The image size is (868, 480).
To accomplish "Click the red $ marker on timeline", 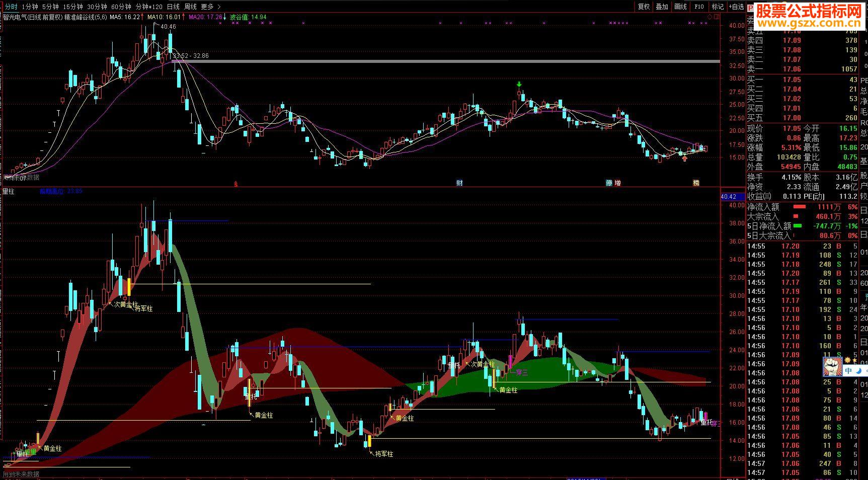I will pos(235,184).
